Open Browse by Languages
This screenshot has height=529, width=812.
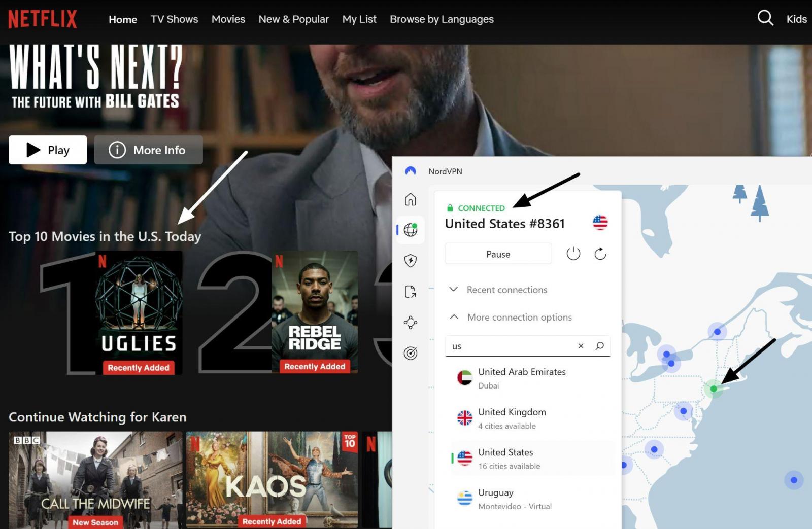(x=442, y=19)
